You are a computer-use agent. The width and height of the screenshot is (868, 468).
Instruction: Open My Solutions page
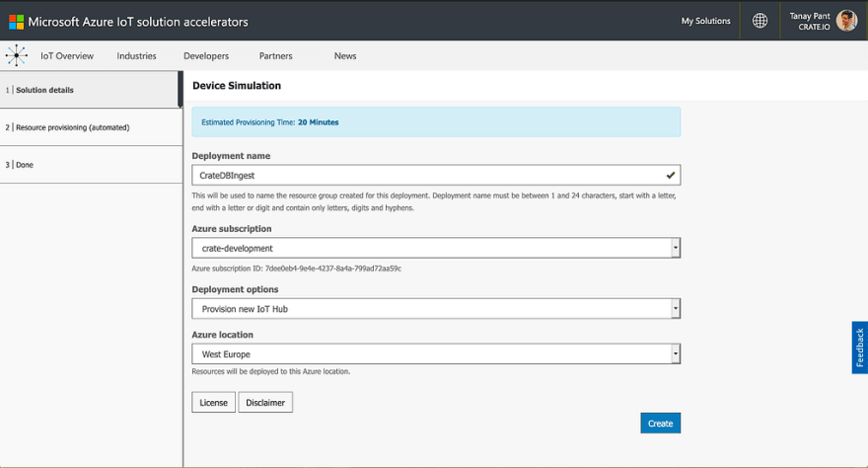click(x=706, y=21)
